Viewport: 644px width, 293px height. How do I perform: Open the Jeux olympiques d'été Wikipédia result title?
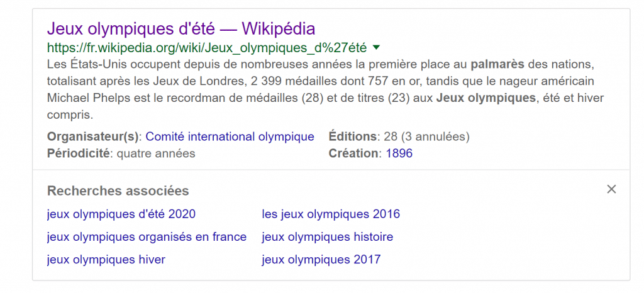(x=181, y=29)
